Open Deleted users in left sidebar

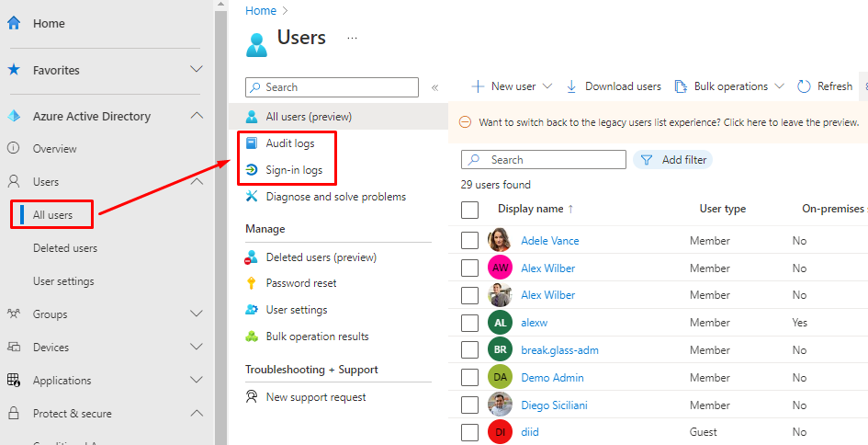[x=64, y=248]
